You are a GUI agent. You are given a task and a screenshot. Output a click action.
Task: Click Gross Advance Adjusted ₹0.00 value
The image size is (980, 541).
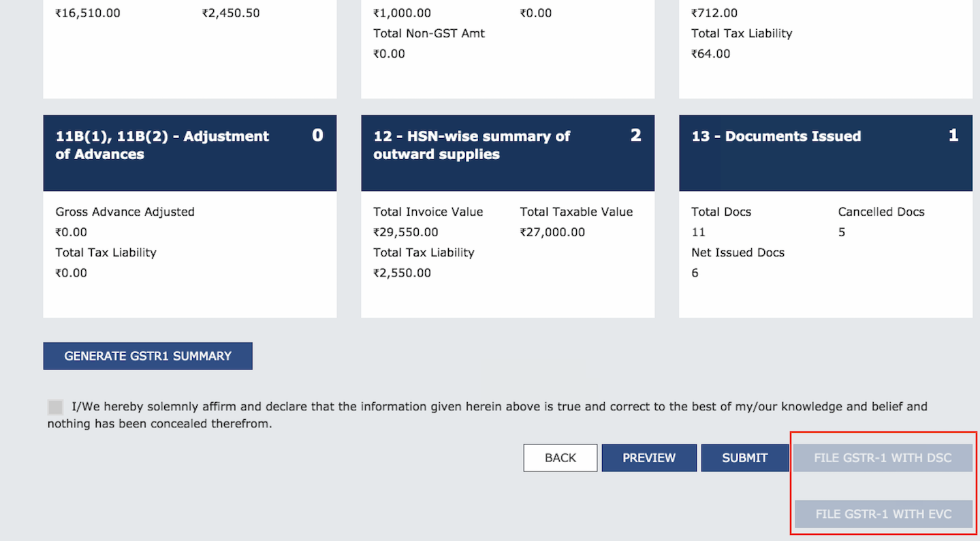tap(72, 232)
